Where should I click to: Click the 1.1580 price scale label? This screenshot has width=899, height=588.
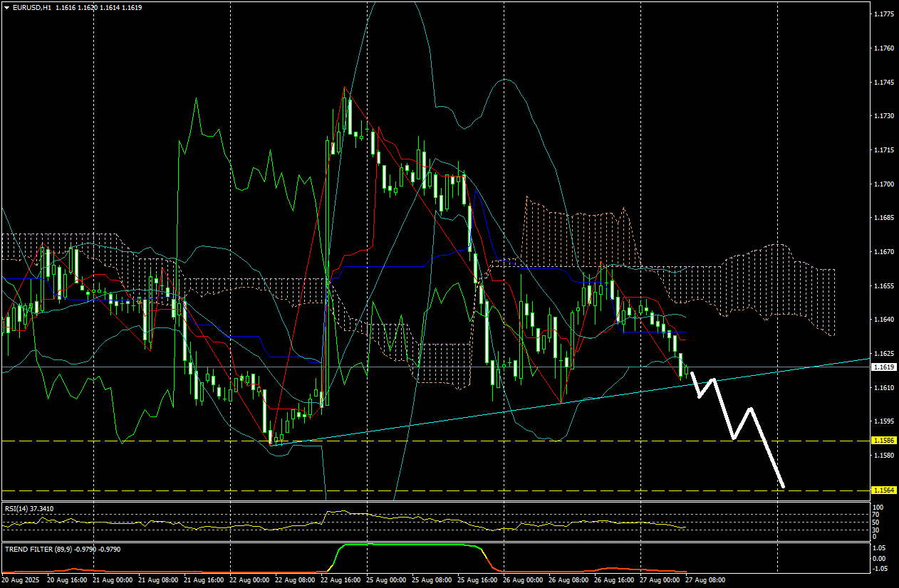click(x=883, y=455)
